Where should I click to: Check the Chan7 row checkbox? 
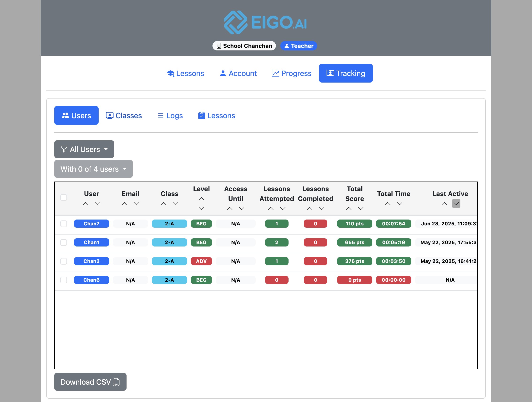click(x=64, y=224)
